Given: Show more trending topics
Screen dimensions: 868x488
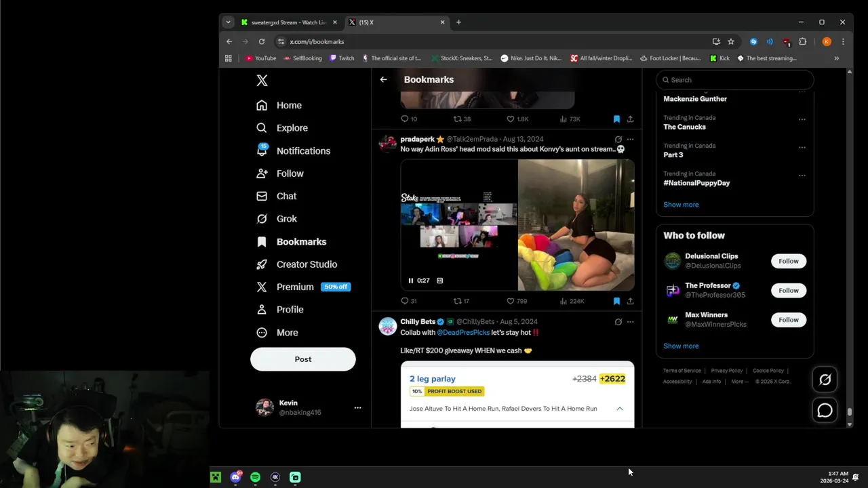Looking at the screenshot, I should click(681, 205).
